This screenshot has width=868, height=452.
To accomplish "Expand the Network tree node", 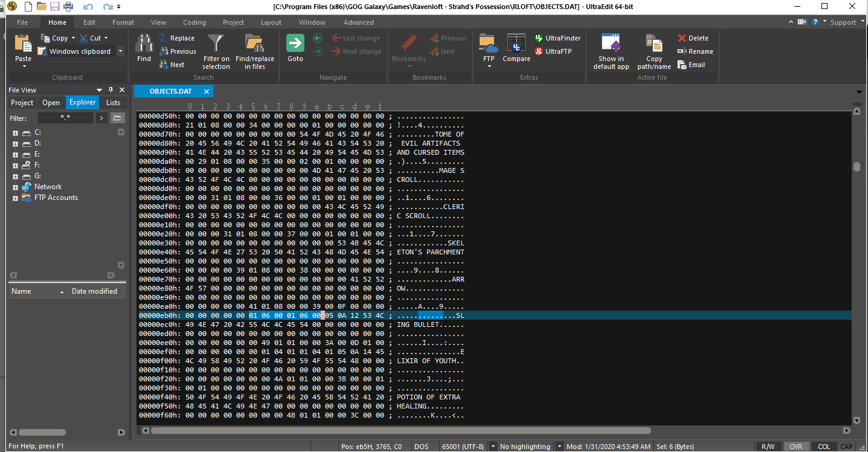I will (15, 187).
